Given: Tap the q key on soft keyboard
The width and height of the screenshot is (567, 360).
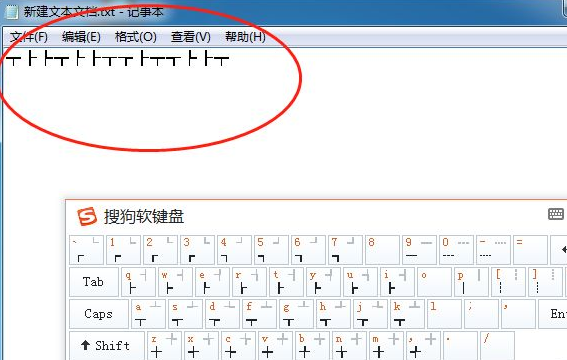Looking at the screenshot, I should click(138, 282).
